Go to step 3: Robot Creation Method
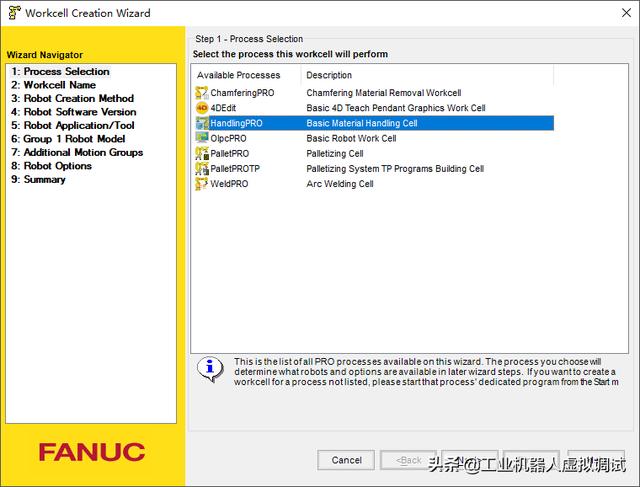The width and height of the screenshot is (640, 487). pos(72,98)
